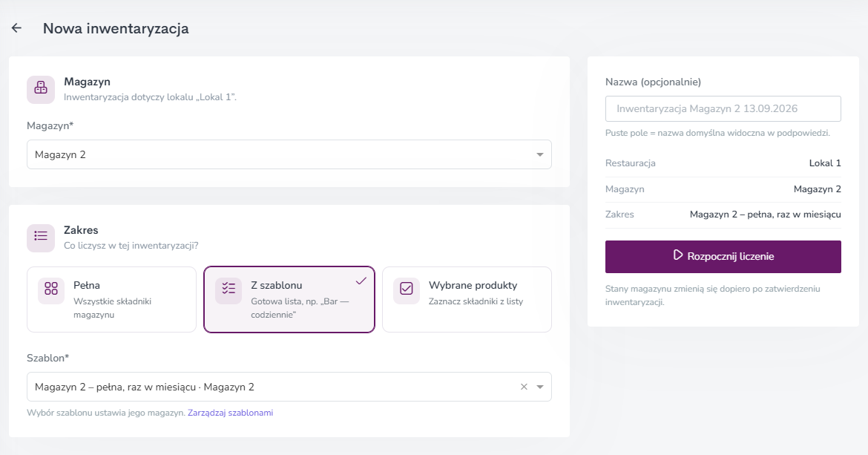Click the hint 'Wybór szablonu ustawia jego magazyn.'
This screenshot has width=868, height=455.
(106, 413)
